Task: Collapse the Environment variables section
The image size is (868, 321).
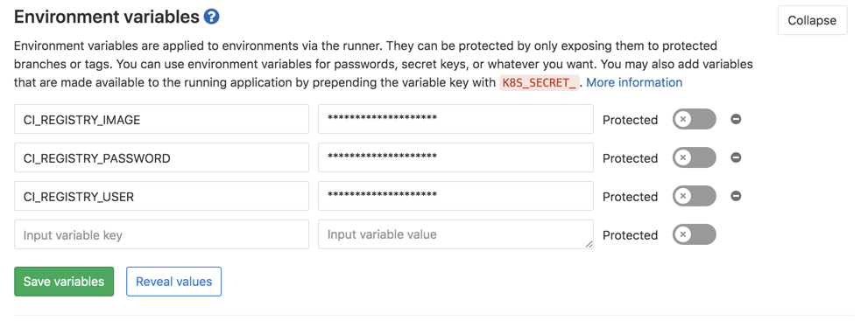Action: tap(812, 20)
